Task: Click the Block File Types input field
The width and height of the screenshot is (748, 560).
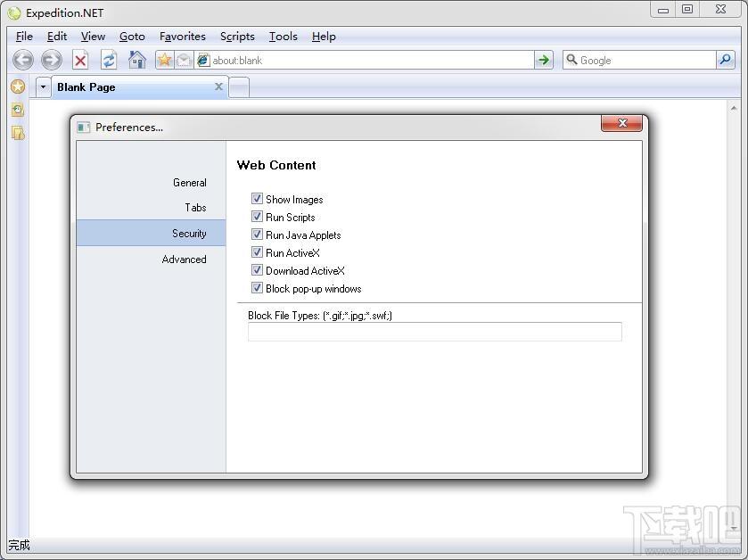Action: (434, 332)
